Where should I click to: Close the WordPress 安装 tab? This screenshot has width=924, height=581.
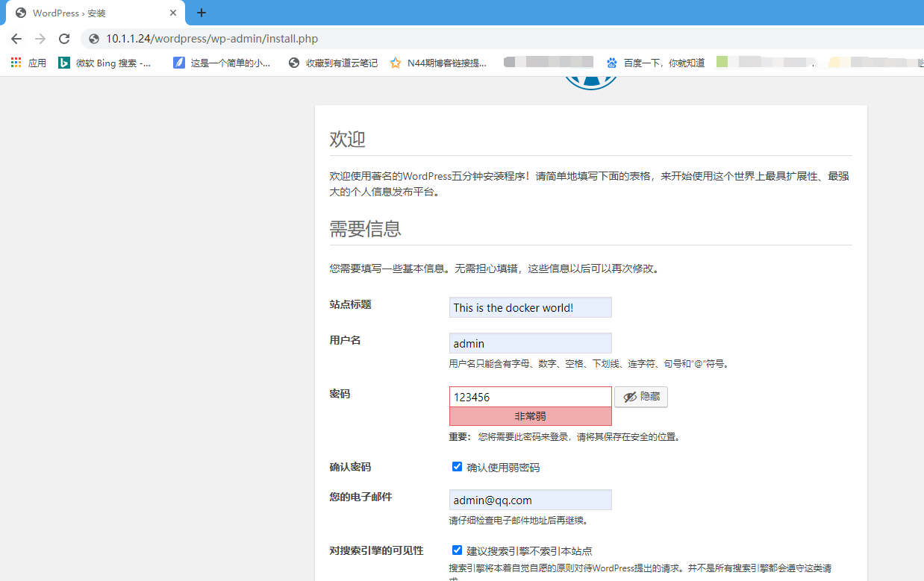click(x=173, y=13)
